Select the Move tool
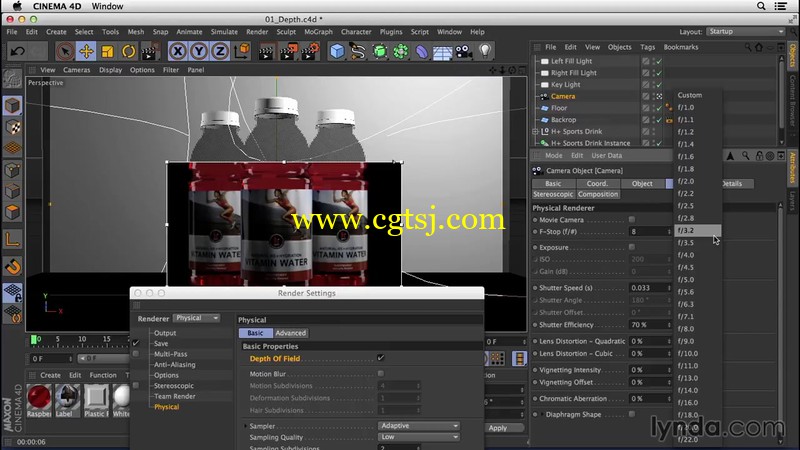 [x=86, y=51]
